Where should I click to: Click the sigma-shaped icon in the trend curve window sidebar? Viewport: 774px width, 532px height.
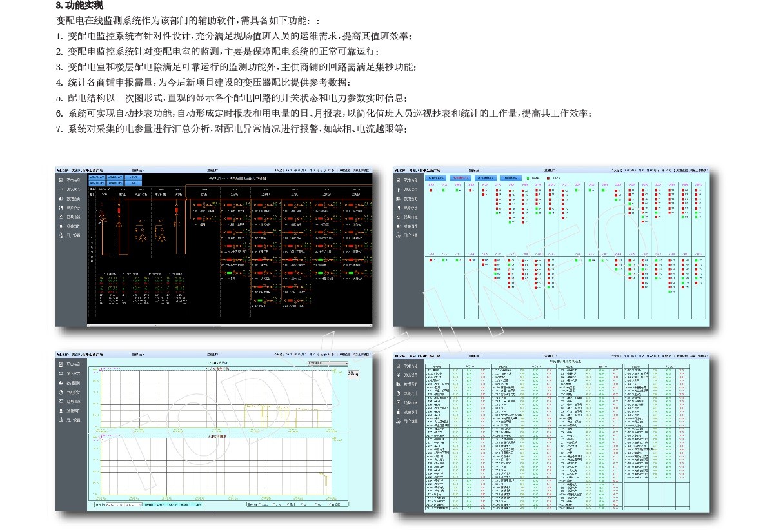(x=61, y=401)
